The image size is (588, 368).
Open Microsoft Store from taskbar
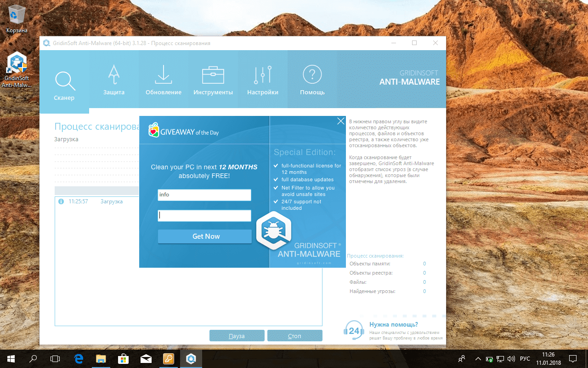click(x=123, y=358)
